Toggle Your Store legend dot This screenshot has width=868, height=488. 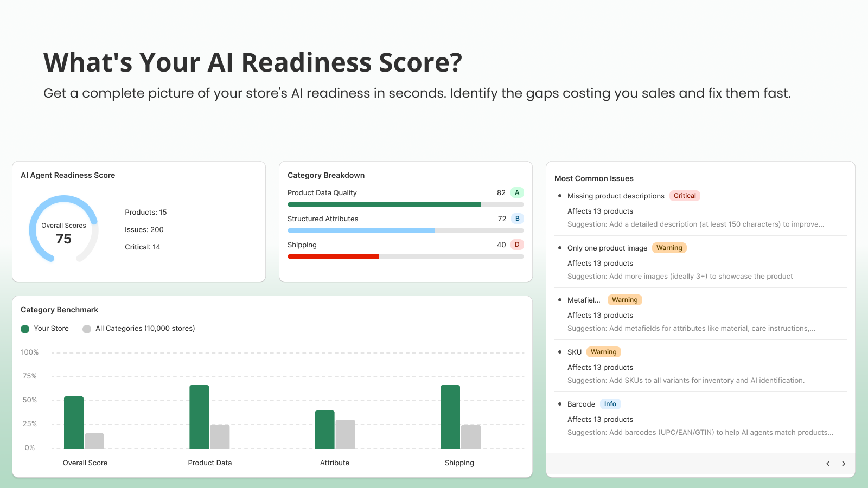(25, 329)
